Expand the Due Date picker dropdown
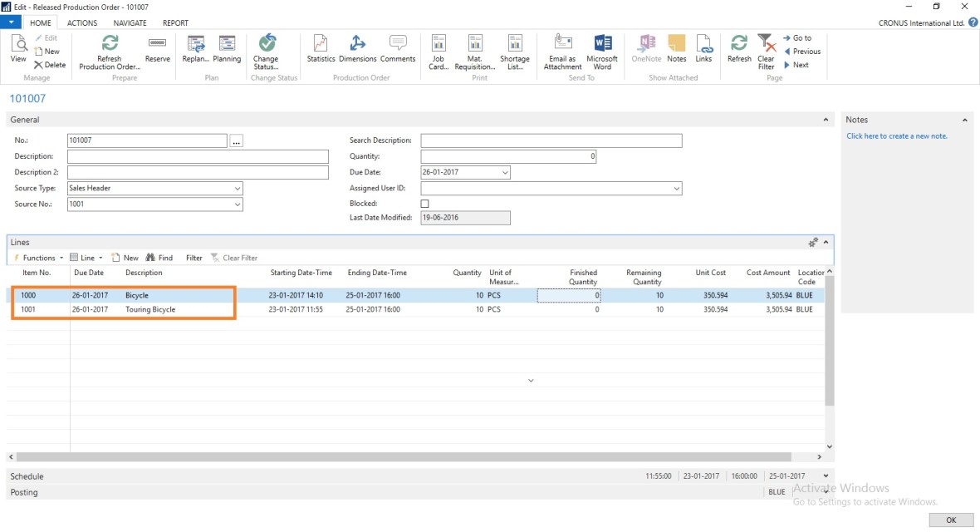The width and height of the screenshot is (980, 532). pyautogui.click(x=505, y=173)
